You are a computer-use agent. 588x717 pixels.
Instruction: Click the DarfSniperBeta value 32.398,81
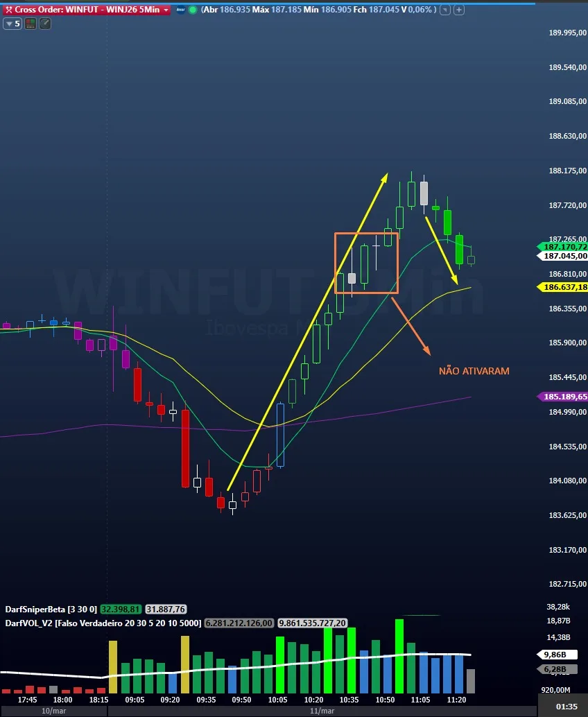(120, 609)
